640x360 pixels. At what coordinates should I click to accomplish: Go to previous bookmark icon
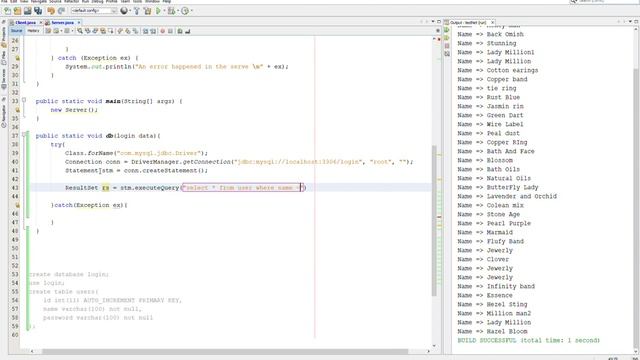click(120, 31)
